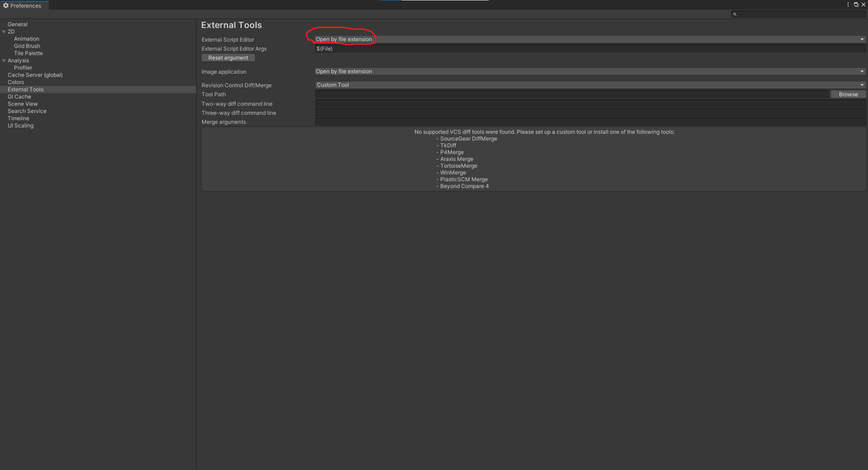The width and height of the screenshot is (868, 470).
Task: Select the Timeline preferences category
Action: point(18,119)
